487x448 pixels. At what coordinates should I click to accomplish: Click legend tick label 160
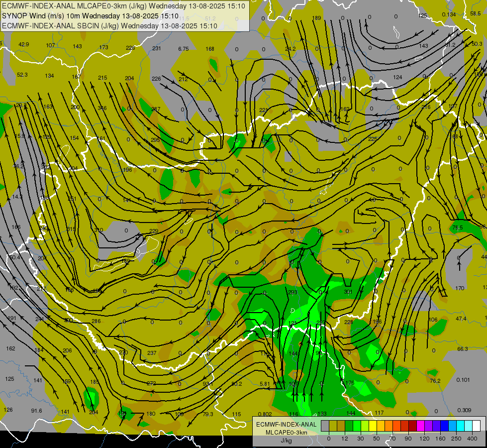click(440, 439)
